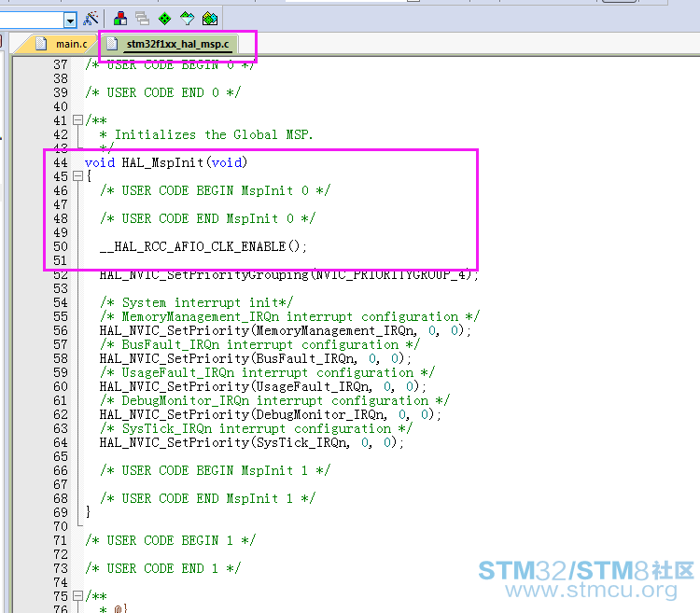The image size is (700, 613).
Task: Click UsageFault_IRQn interrupt configuration comment
Action: click(268, 372)
